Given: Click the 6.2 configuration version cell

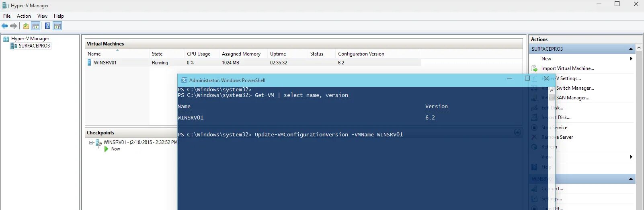Looking at the screenshot, I should tap(341, 63).
